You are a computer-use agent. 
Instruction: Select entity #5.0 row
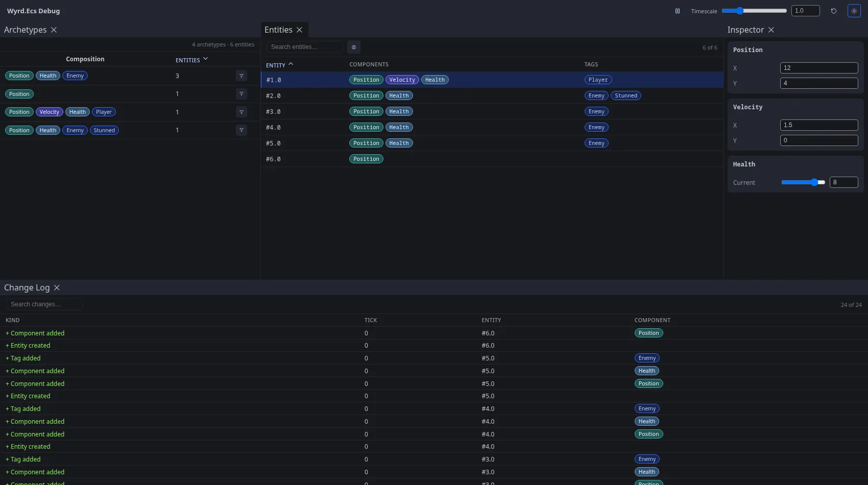(492, 143)
